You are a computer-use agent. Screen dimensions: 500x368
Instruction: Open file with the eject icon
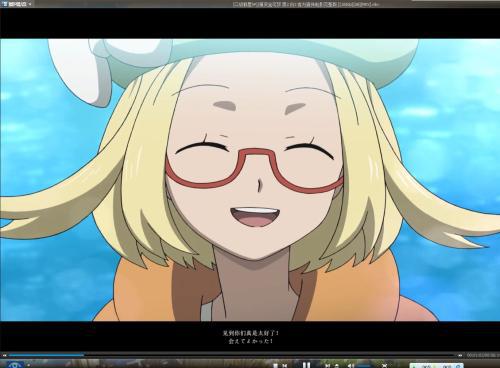(337, 366)
